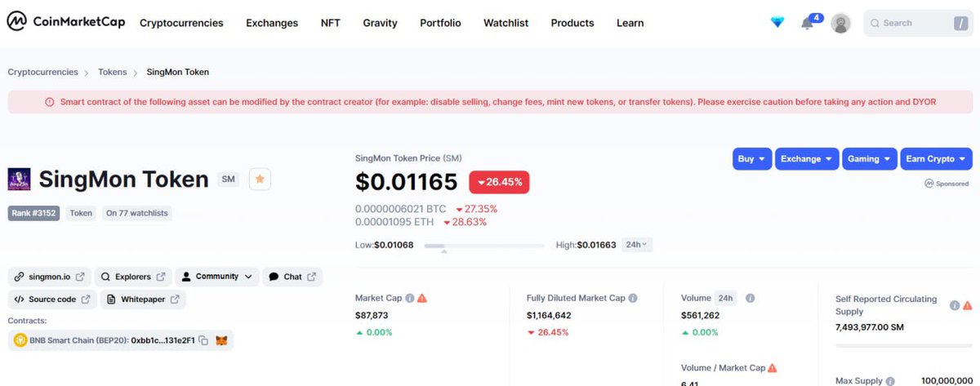Expand the Community dropdown

coord(218,277)
